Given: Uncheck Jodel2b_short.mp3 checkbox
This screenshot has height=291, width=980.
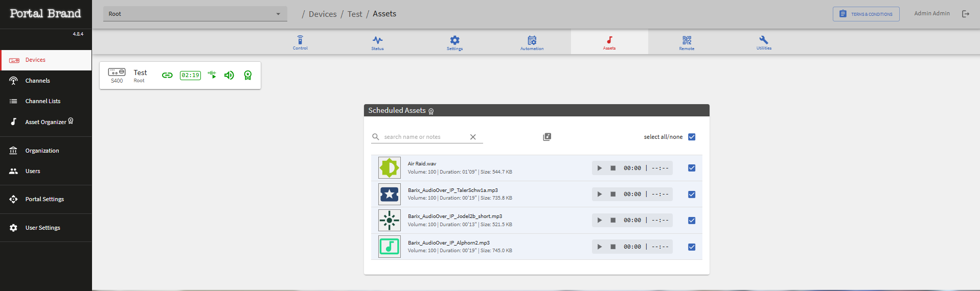Looking at the screenshot, I should click(692, 221).
